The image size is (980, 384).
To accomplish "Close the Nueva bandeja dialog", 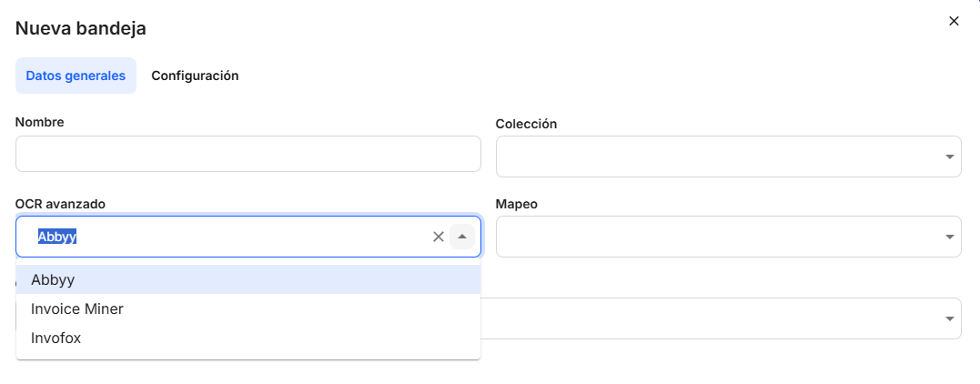I will 954,21.
